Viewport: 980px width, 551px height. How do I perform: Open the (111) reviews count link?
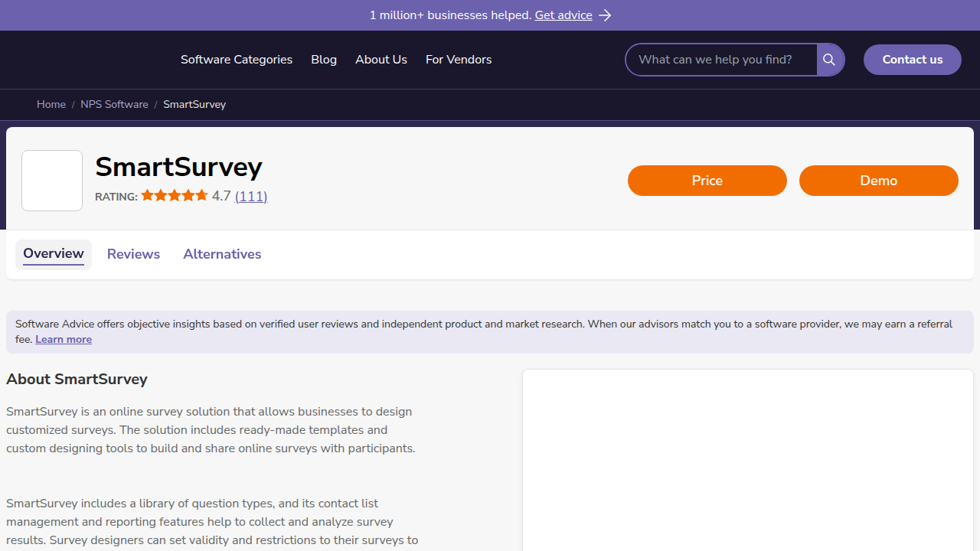[x=251, y=196]
